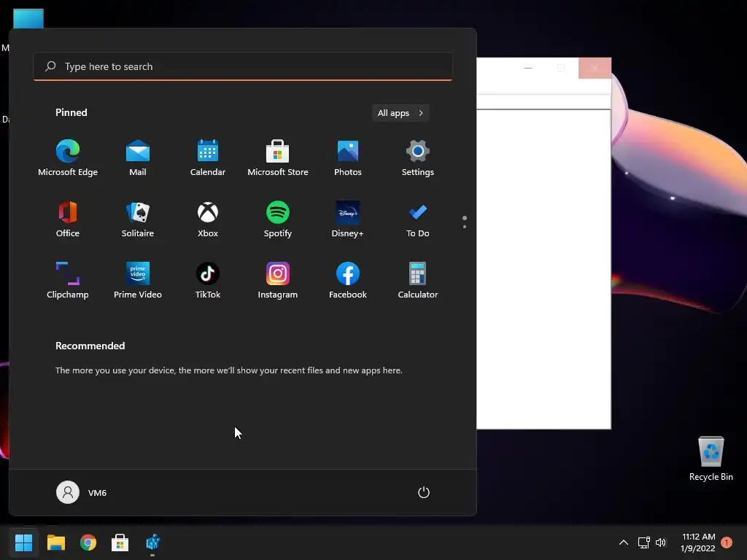Open the Calendar app

click(x=208, y=158)
